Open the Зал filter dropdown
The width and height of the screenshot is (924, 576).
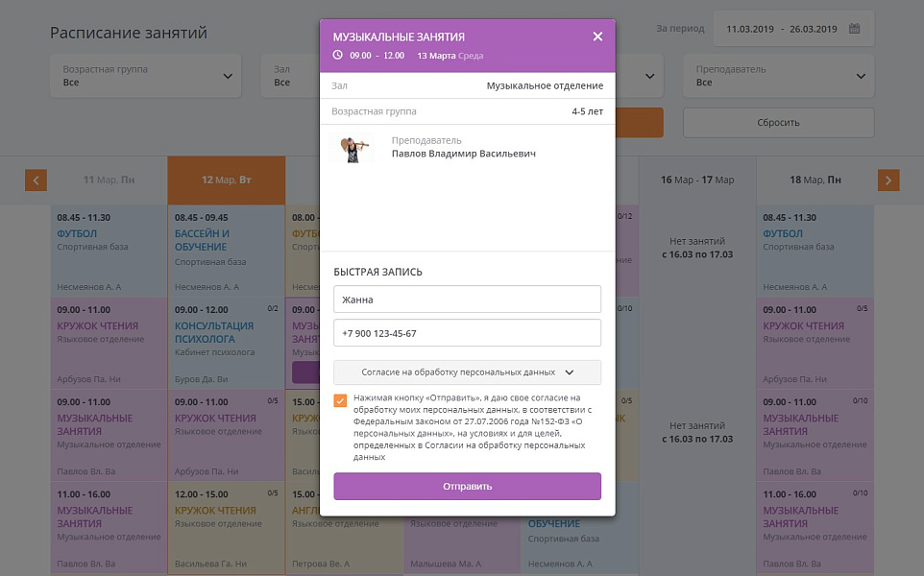click(x=290, y=76)
